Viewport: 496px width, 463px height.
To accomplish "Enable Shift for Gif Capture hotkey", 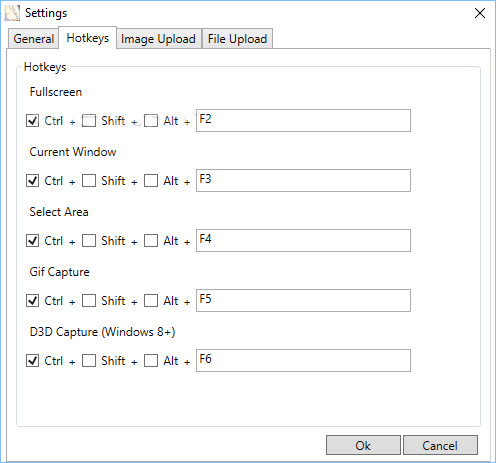I will [89, 300].
